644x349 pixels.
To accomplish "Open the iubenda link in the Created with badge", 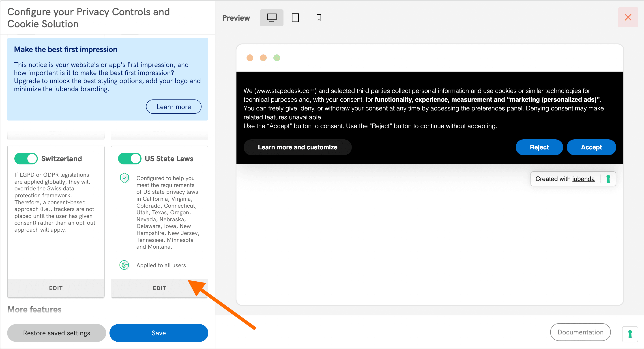I will coord(584,179).
